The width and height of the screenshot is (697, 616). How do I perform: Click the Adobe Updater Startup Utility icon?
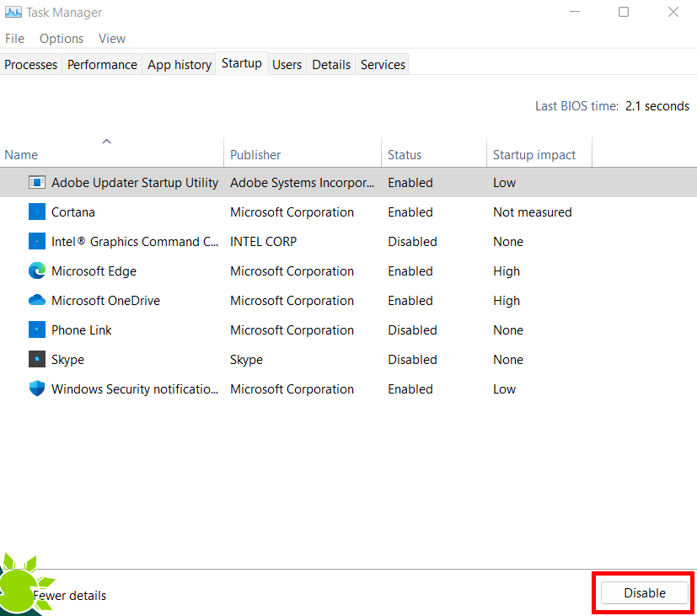tap(36, 182)
